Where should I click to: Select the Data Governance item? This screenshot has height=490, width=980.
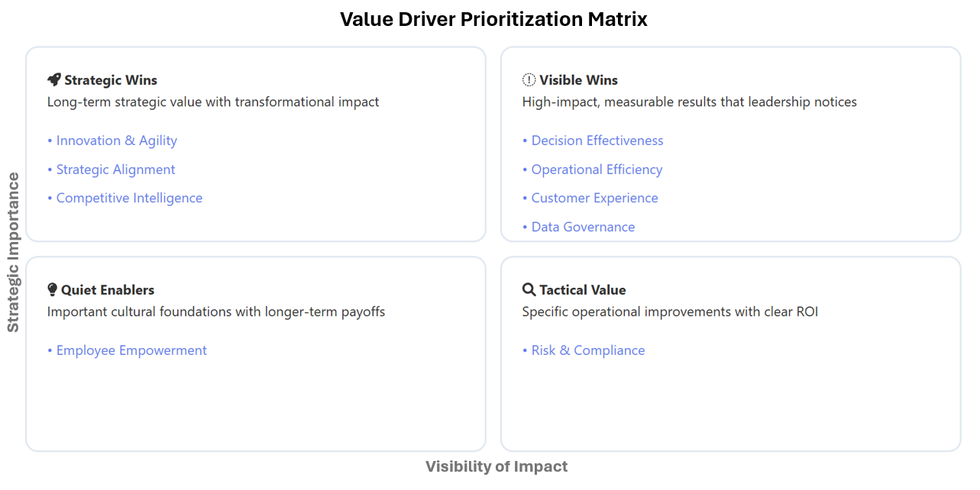(x=579, y=227)
